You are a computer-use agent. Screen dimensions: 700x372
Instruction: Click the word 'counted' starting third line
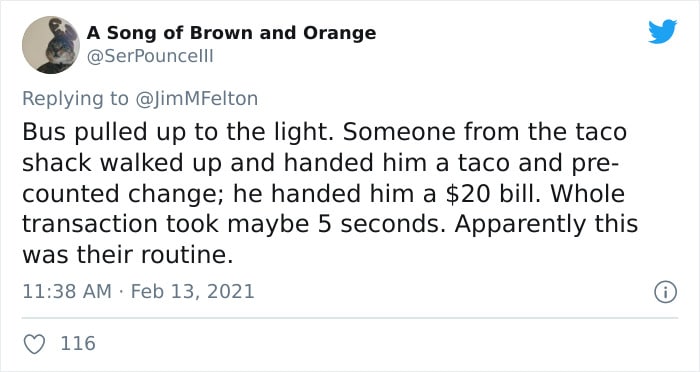(71, 194)
